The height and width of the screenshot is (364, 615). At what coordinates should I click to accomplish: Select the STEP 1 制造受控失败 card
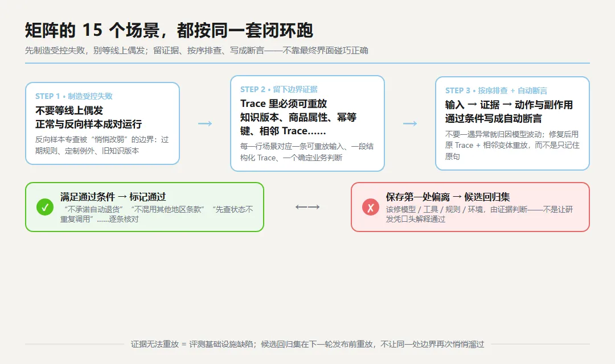coord(102,123)
